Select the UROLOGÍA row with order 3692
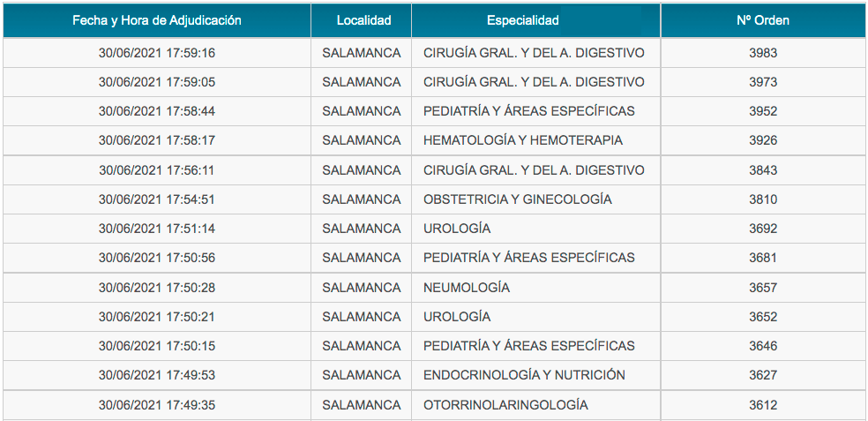This screenshot has height=421, width=868. (x=434, y=229)
